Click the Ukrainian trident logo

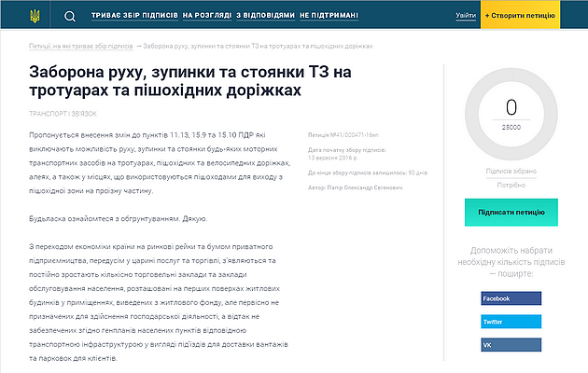(x=35, y=16)
